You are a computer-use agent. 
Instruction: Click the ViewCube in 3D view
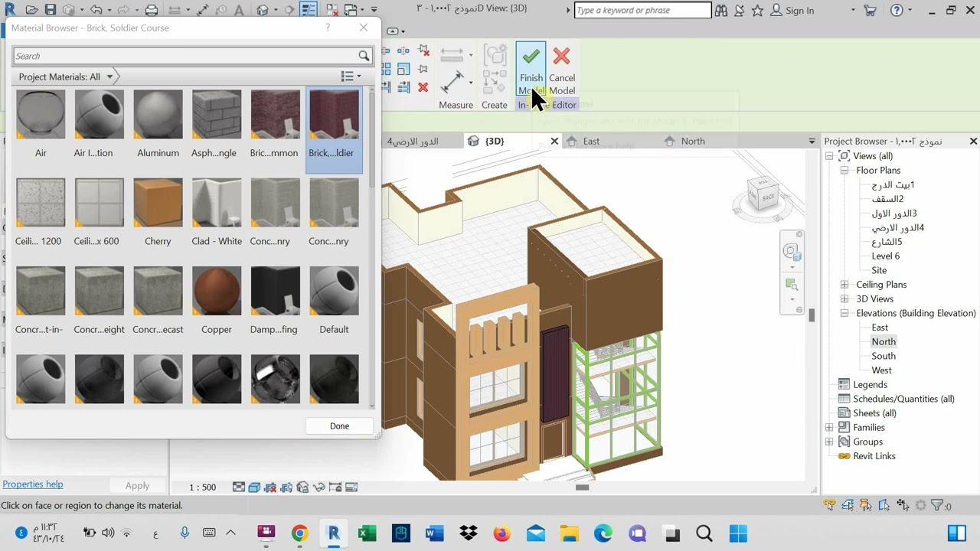763,194
